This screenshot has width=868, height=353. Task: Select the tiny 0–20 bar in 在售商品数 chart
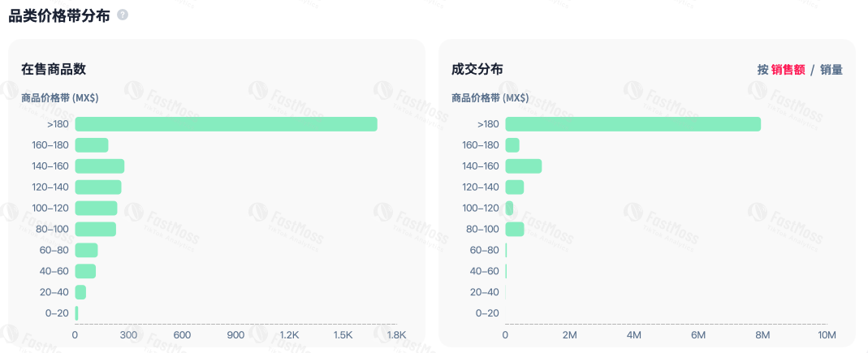(77, 313)
